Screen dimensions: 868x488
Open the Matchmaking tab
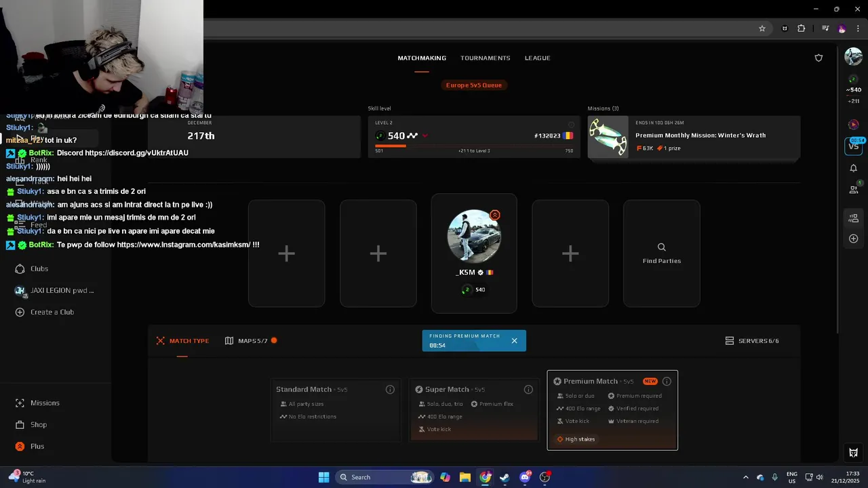[x=422, y=58]
